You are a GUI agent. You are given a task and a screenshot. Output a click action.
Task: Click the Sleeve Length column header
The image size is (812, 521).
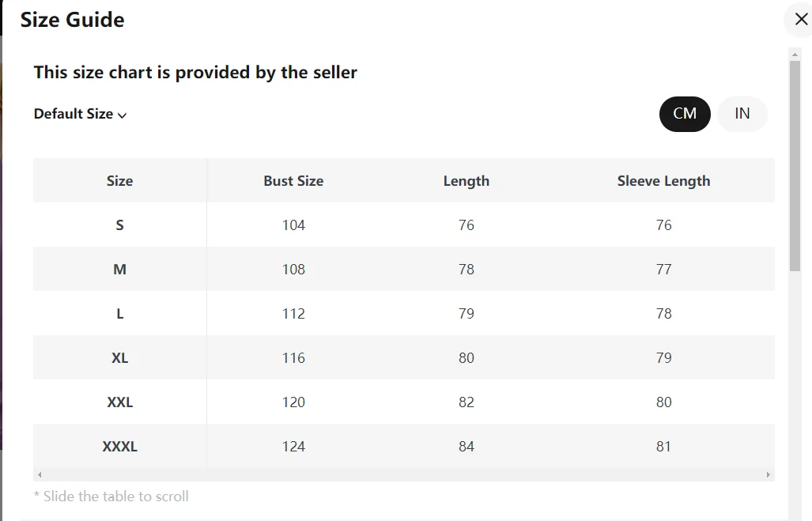(663, 181)
